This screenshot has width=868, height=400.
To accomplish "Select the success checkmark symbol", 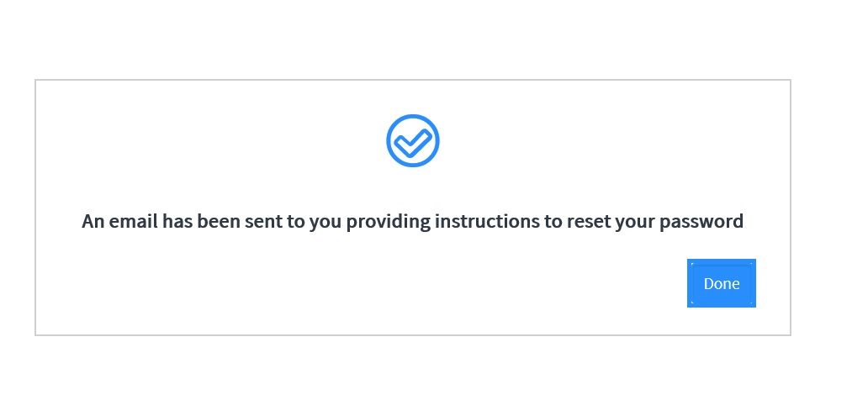I will pos(413,140).
